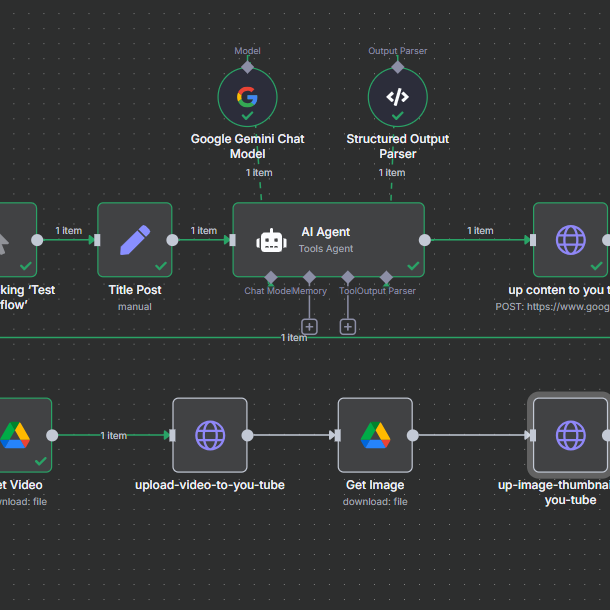Screen dimensions: 610x610
Task: Click the '1 item' label after Get Video
Action: 114,436
